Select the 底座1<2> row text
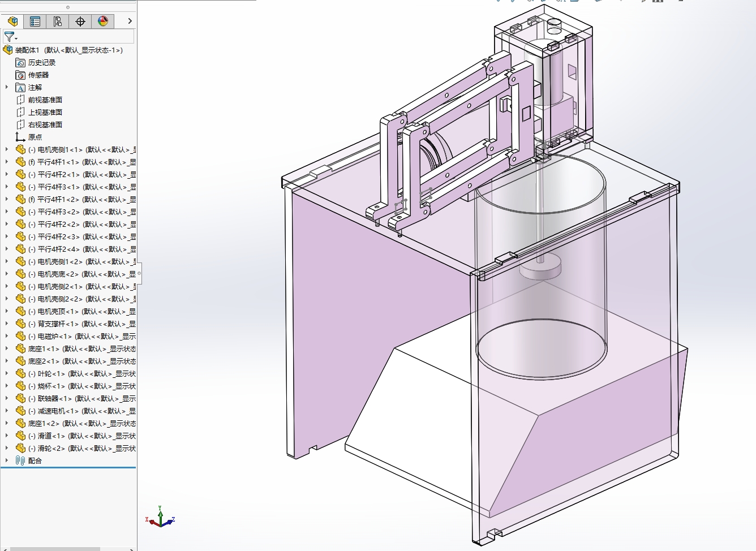 coord(82,423)
